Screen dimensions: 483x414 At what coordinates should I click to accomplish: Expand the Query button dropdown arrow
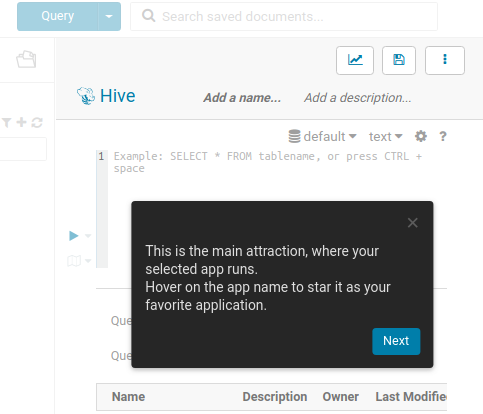pyautogui.click(x=109, y=16)
